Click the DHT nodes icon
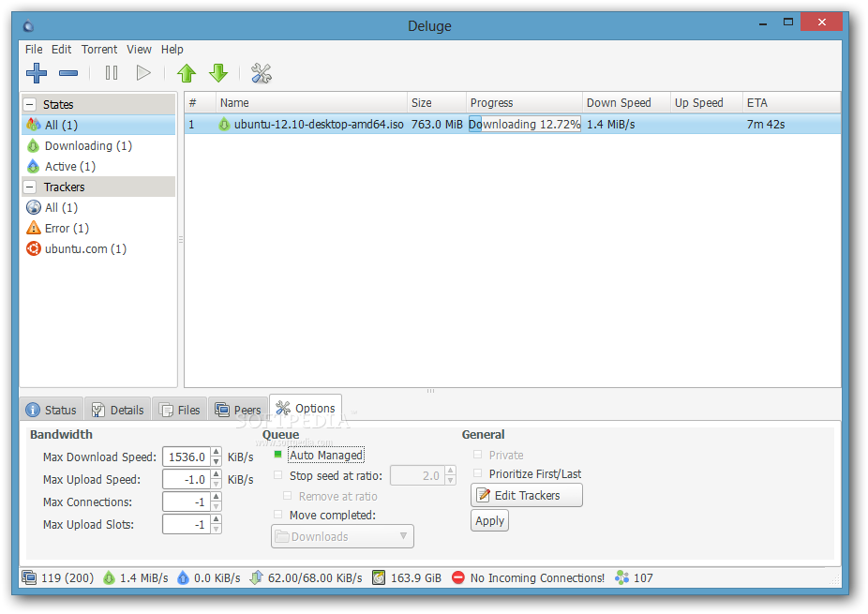The image size is (868, 614). click(622, 577)
